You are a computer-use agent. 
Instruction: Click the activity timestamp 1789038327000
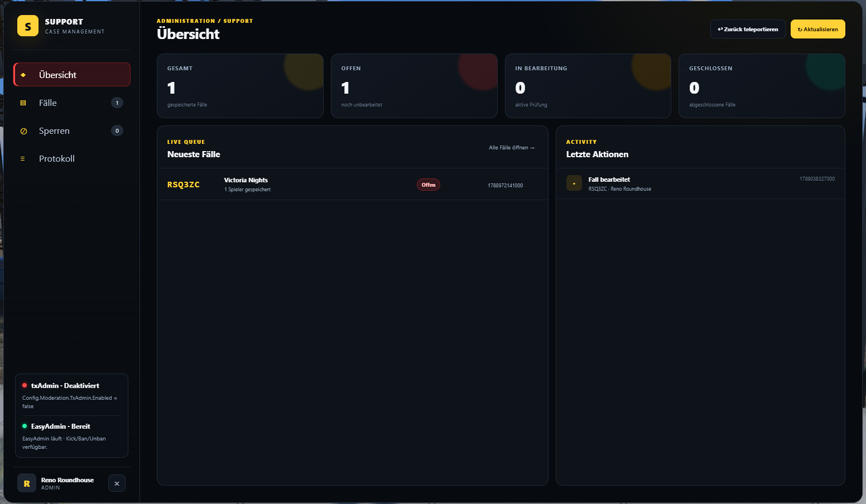tap(817, 179)
